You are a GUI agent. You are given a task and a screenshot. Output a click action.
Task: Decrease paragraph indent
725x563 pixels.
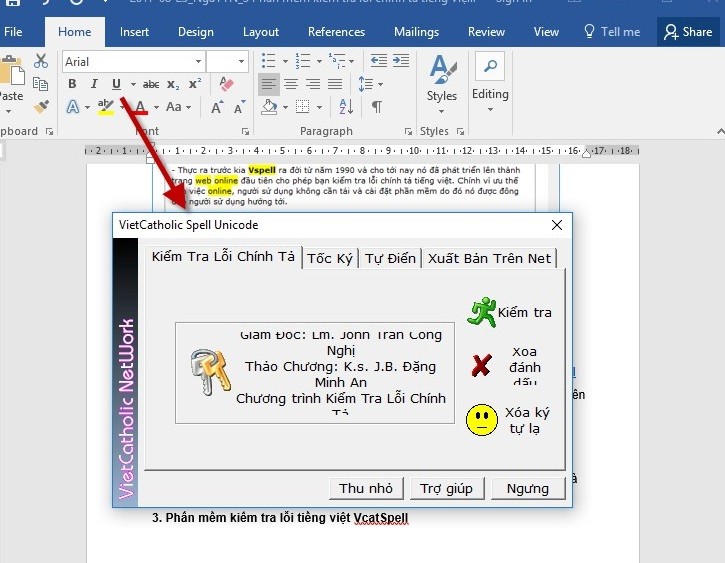coord(379,61)
